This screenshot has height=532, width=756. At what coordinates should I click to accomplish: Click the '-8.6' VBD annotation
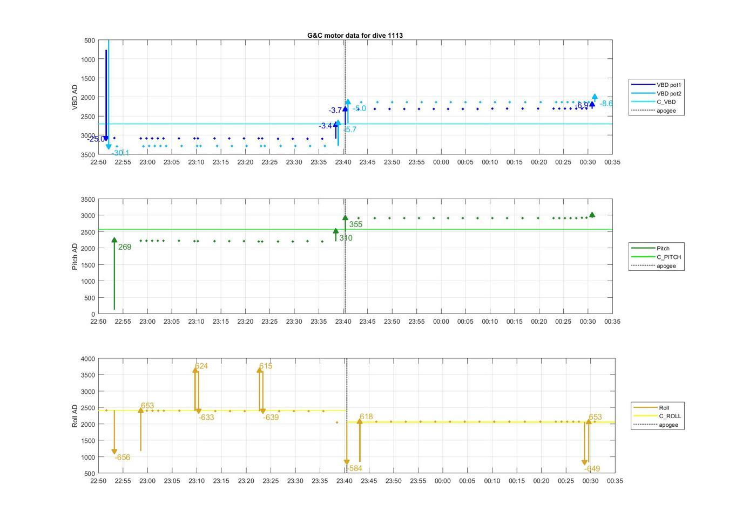[606, 104]
